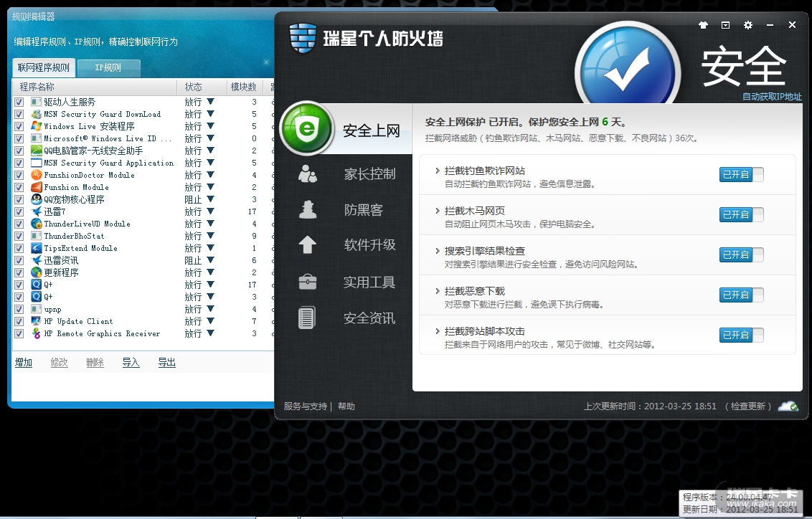This screenshot has width=812, height=519.
Task: Sort by 程序名称 column header
Action: (95, 87)
